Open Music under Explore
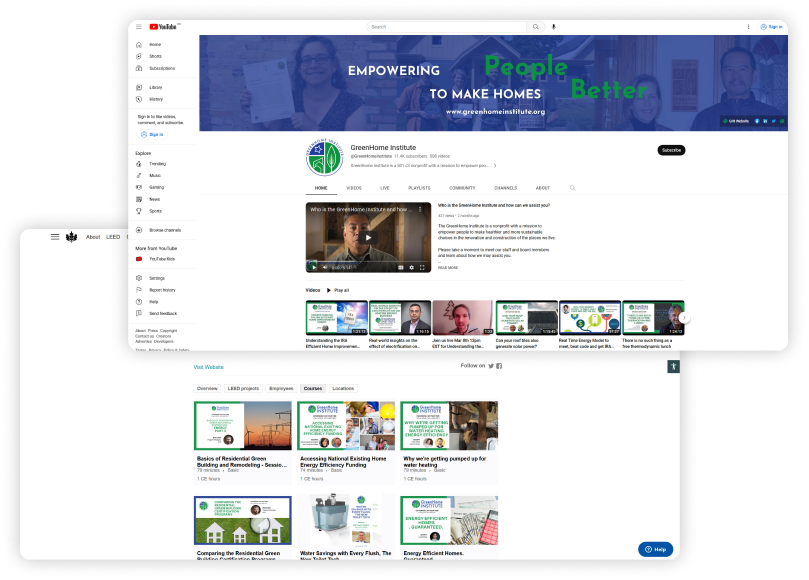 [150, 175]
